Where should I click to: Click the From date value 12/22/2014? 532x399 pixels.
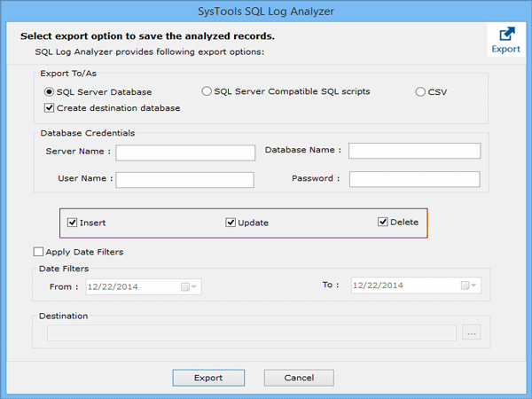(x=113, y=287)
